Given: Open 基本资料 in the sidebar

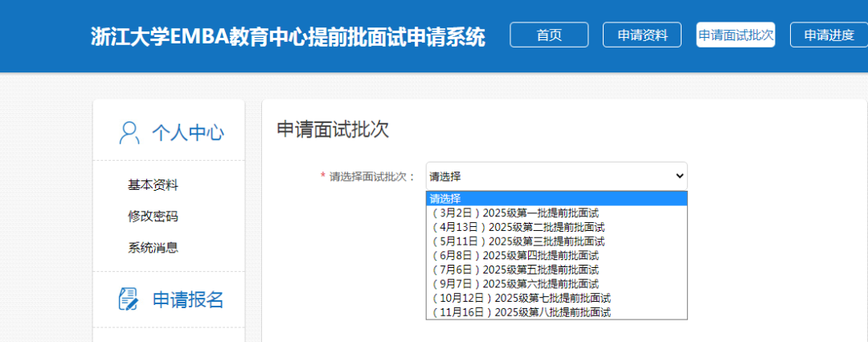Looking at the screenshot, I should pos(153,185).
